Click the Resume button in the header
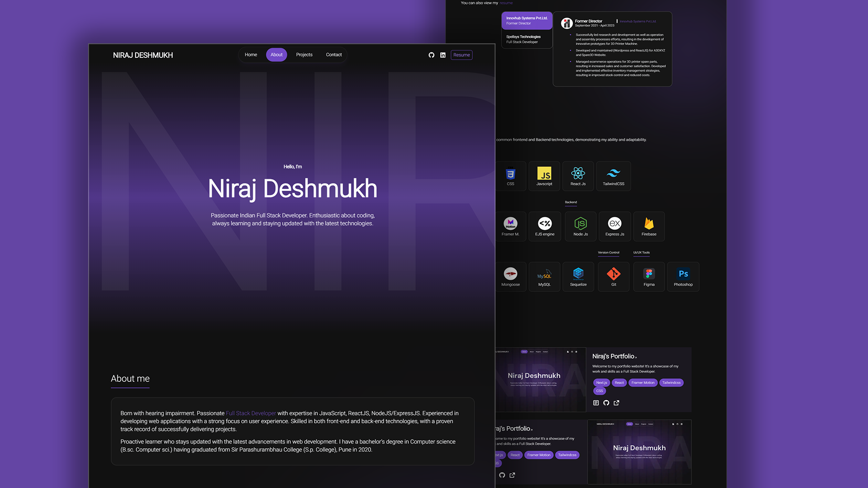Viewport: 868px width, 488px height. point(462,55)
